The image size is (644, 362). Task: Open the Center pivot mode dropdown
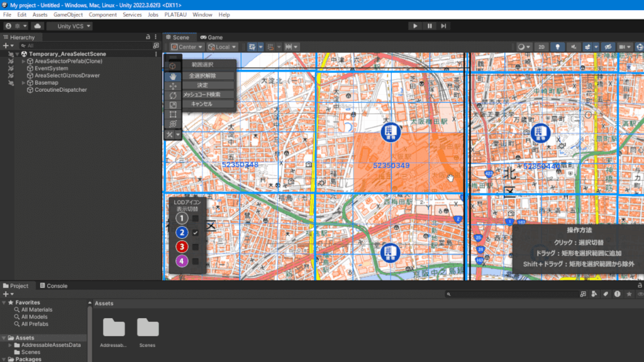click(x=187, y=47)
